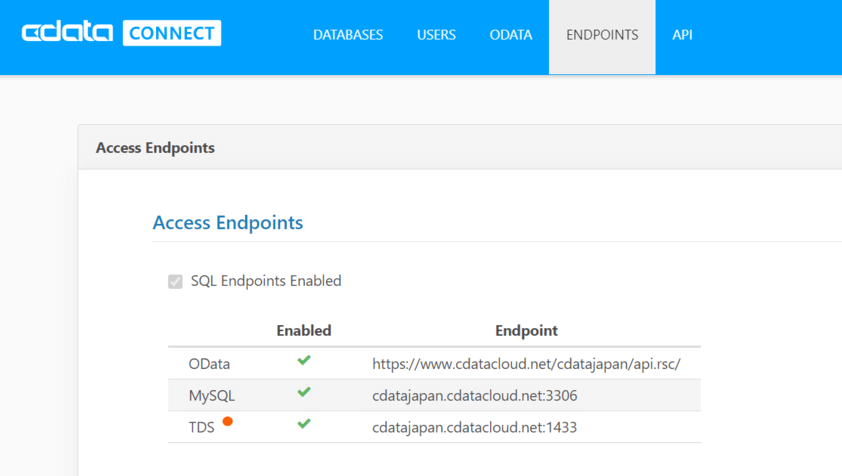Image resolution: width=842 pixels, height=476 pixels.
Task: Click the MySQL endpoint address
Action: tap(474, 396)
